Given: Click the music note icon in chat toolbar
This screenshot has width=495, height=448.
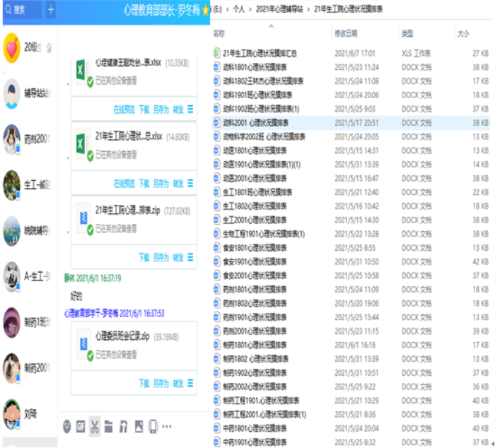Looking at the screenshot, I should pyautogui.click(x=123, y=426).
